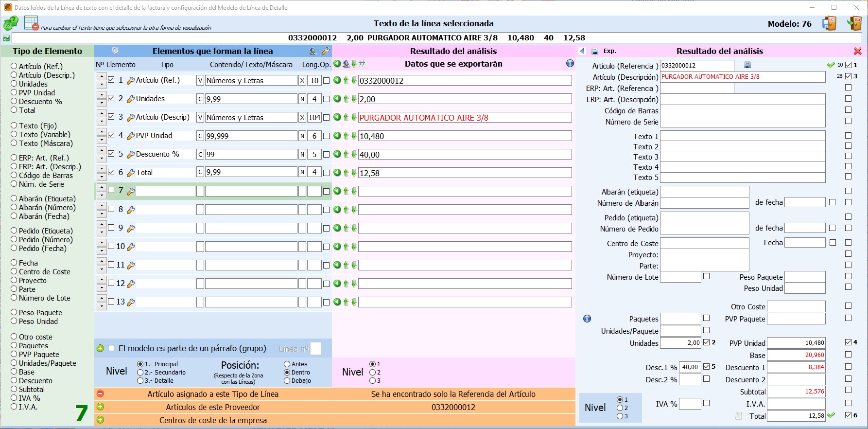Click the mask field '99,999' of PVP Unidad

(251, 136)
